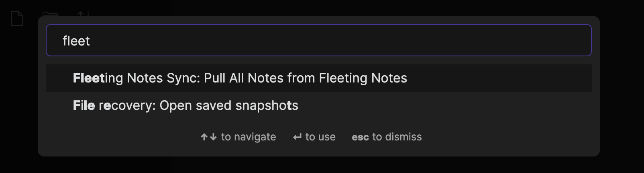This screenshot has height=173, width=644.
Task: Click bold 'Fleet' match in first result
Action: [88, 78]
